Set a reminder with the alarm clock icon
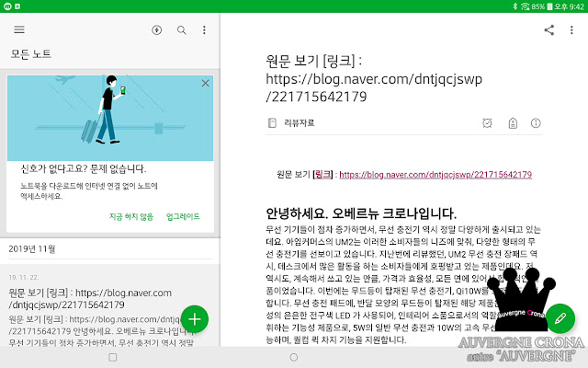Viewport: 588px width, 368px height. (x=487, y=122)
